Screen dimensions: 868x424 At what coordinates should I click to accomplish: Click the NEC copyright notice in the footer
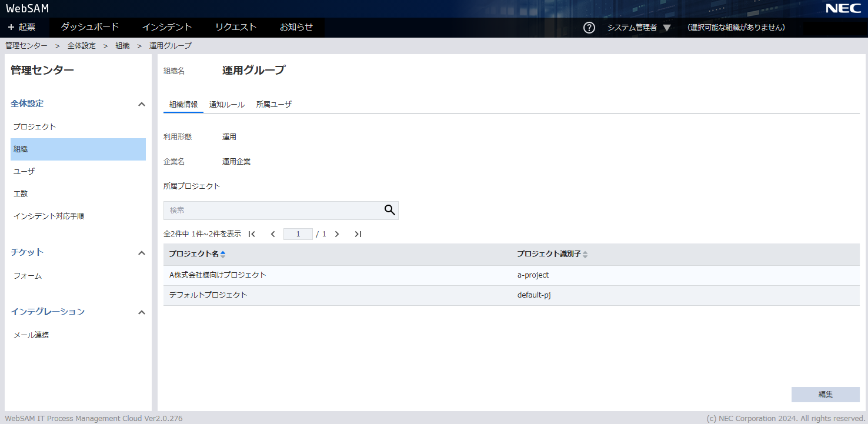coord(785,419)
